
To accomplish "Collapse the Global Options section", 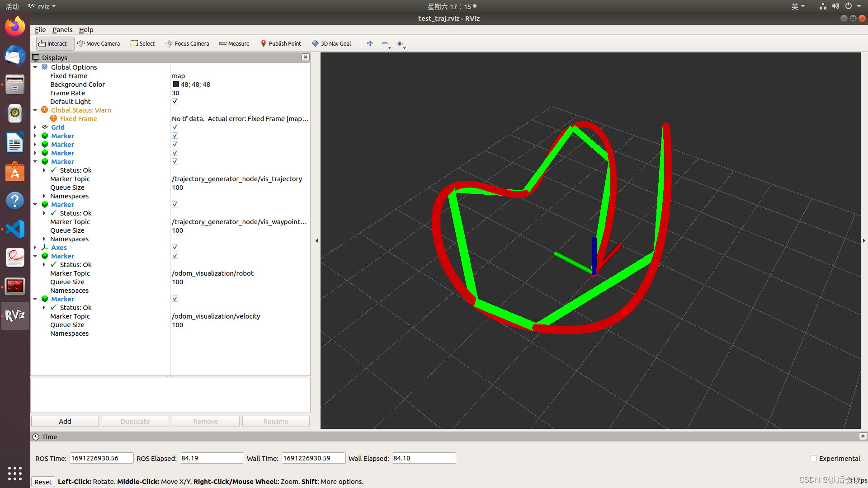I will (35, 67).
